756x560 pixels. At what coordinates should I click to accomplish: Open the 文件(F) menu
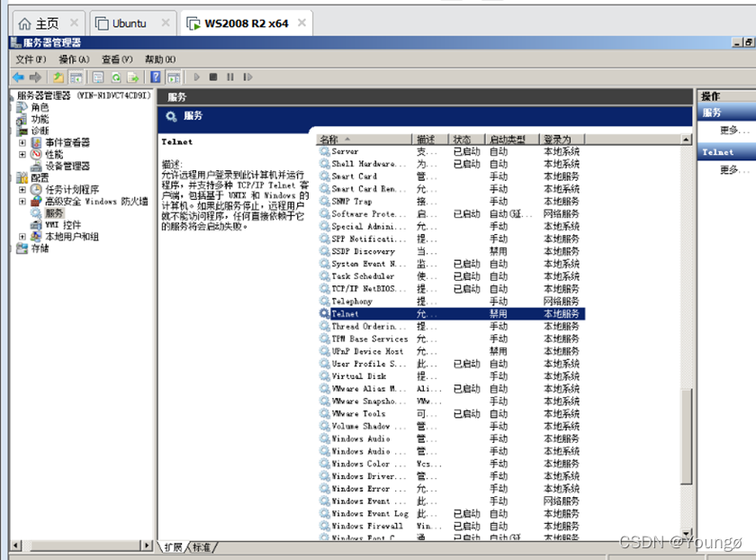[x=31, y=59]
